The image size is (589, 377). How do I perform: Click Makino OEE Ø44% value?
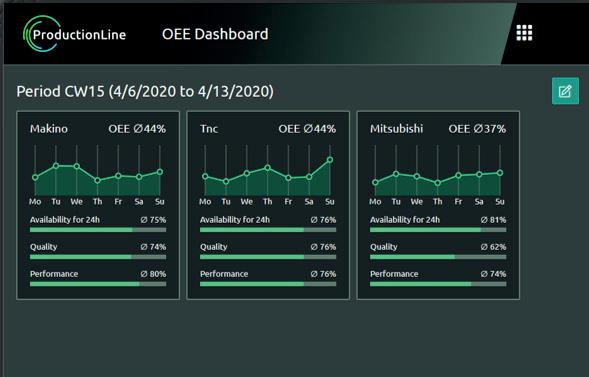click(x=137, y=129)
